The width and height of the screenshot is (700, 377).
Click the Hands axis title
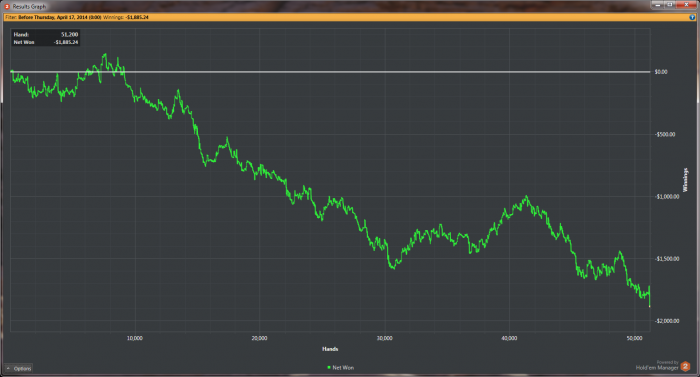pyautogui.click(x=330, y=349)
